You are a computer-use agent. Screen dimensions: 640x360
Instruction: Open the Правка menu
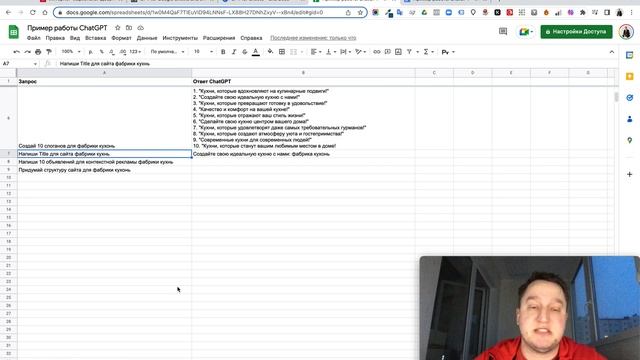tap(55, 38)
